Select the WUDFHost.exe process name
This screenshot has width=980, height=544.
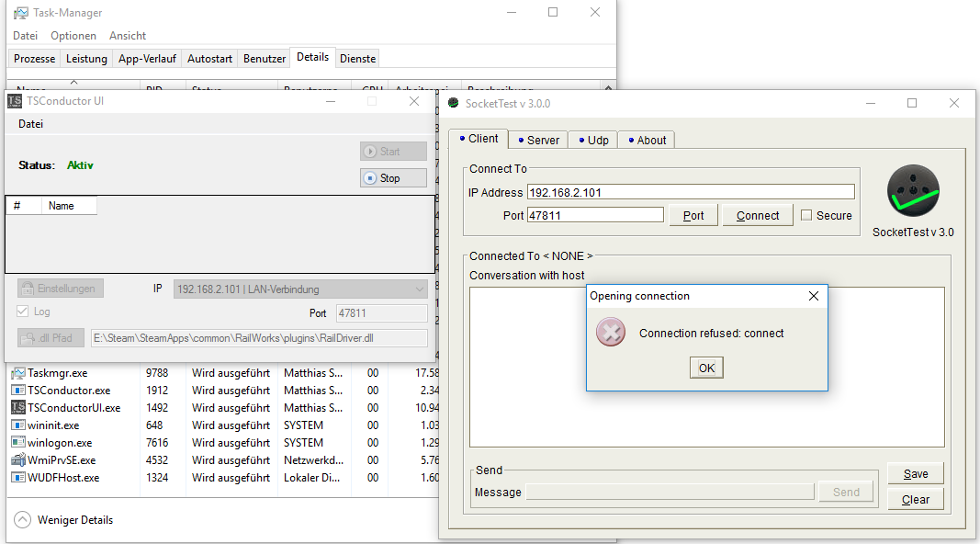(63, 478)
